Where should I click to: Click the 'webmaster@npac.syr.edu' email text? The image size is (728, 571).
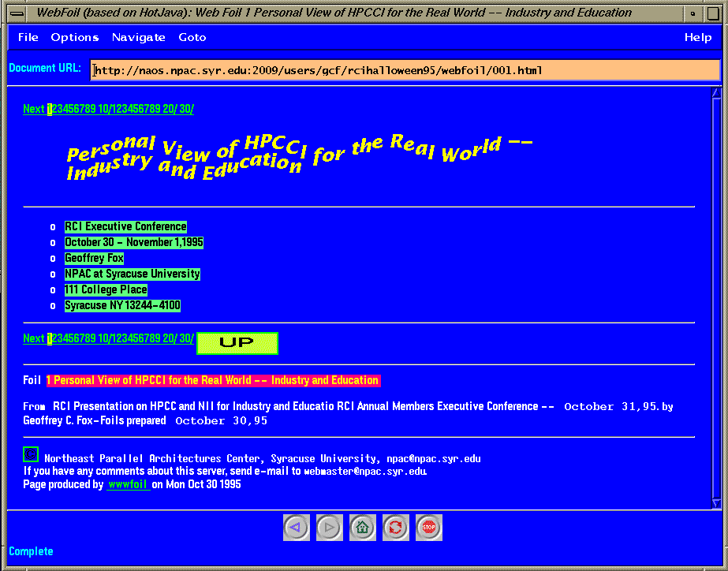pyautogui.click(x=365, y=471)
